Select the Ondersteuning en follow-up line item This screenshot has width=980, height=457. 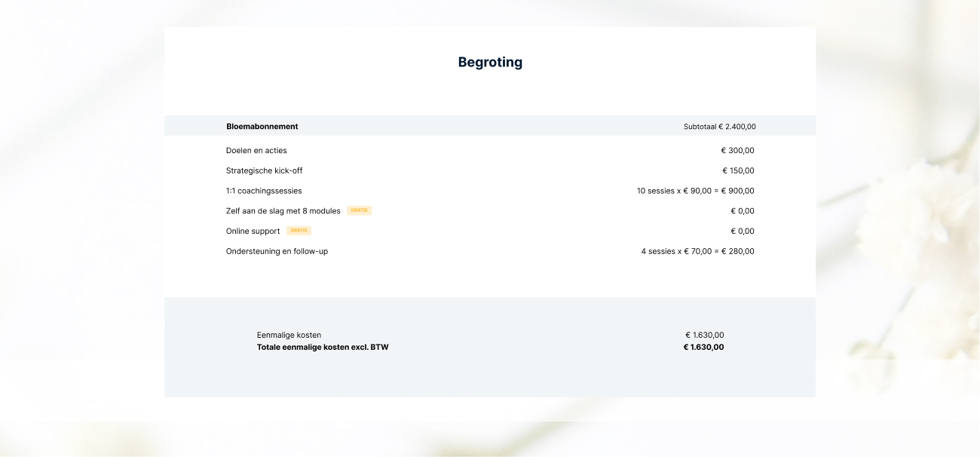tap(277, 252)
